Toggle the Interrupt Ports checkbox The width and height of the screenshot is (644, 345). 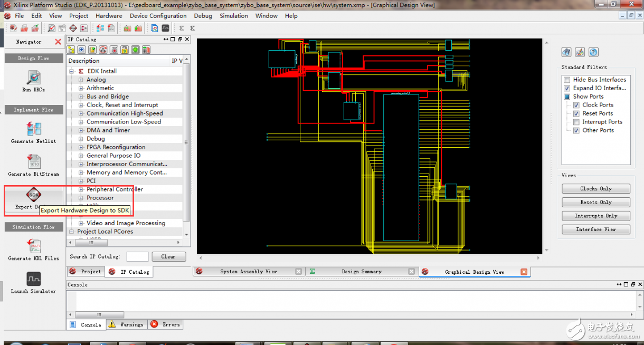pyautogui.click(x=576, y=122)
